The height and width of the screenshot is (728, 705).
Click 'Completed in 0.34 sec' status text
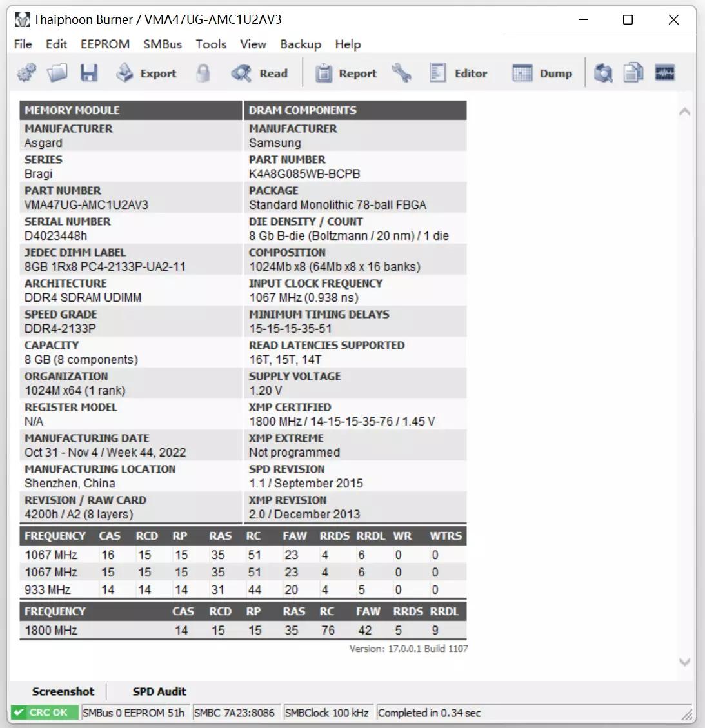429,713
